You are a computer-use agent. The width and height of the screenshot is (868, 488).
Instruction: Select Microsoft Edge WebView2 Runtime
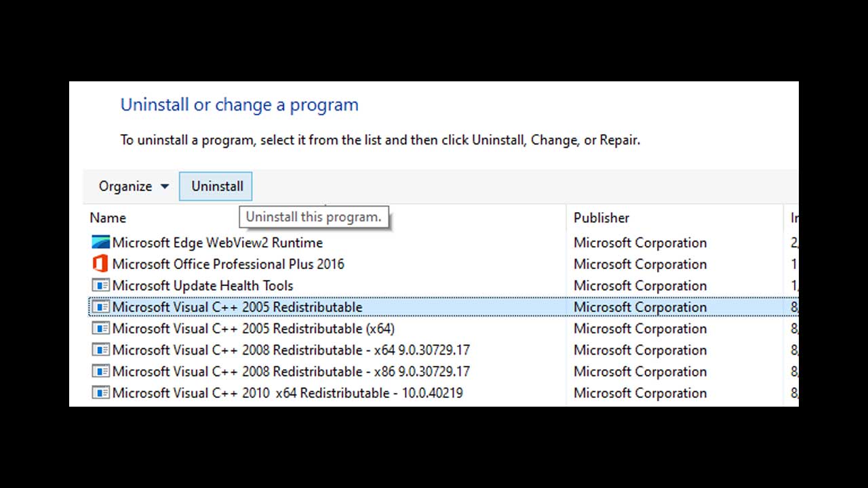[x=217, y=242]
